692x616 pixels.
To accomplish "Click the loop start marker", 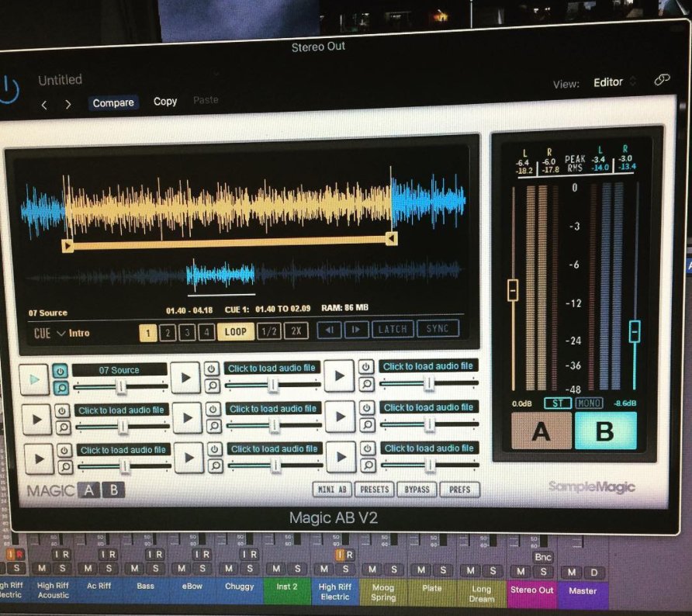I will tap(67, 245).
